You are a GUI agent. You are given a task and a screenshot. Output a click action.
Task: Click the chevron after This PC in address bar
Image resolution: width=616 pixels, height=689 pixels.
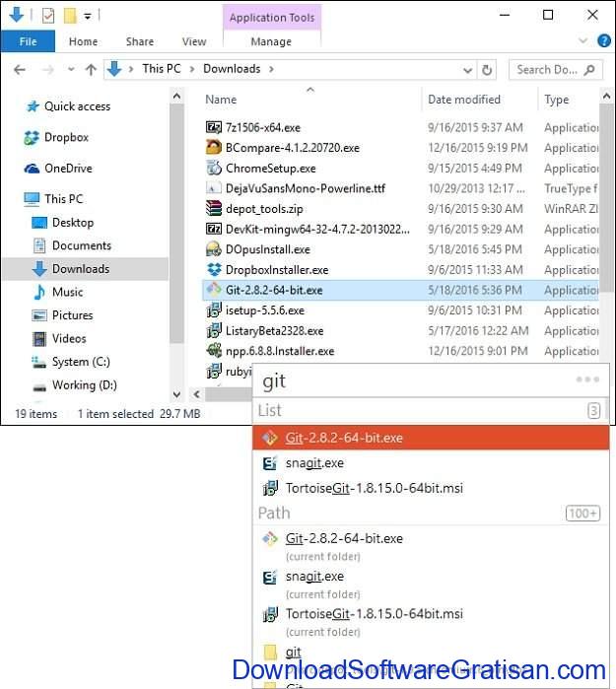[192, 69]
